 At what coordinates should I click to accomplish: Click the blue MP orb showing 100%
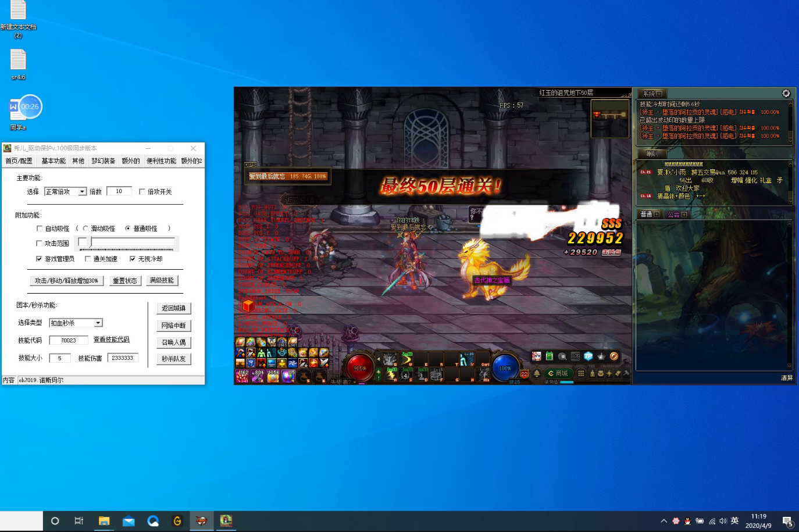(505, 368)
